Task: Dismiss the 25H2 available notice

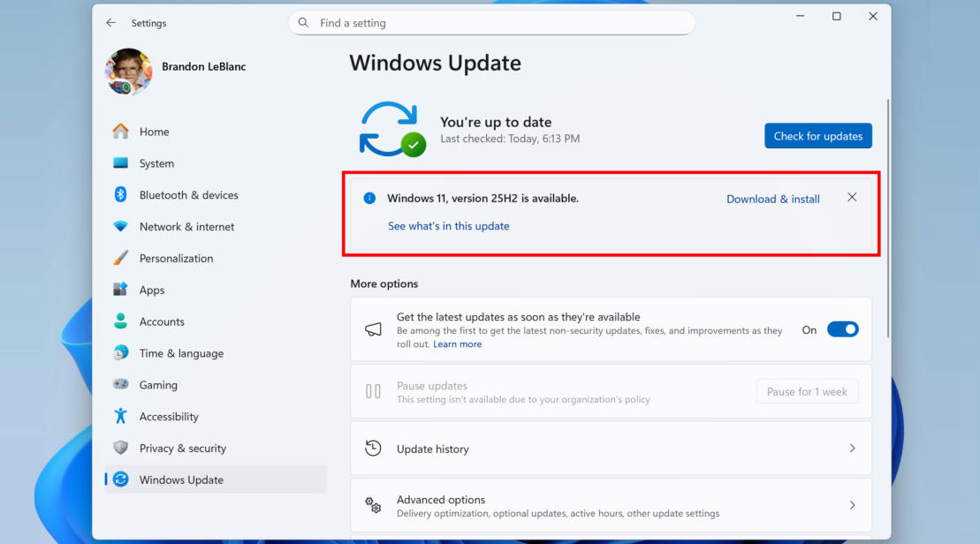Action: click(852, 197)
